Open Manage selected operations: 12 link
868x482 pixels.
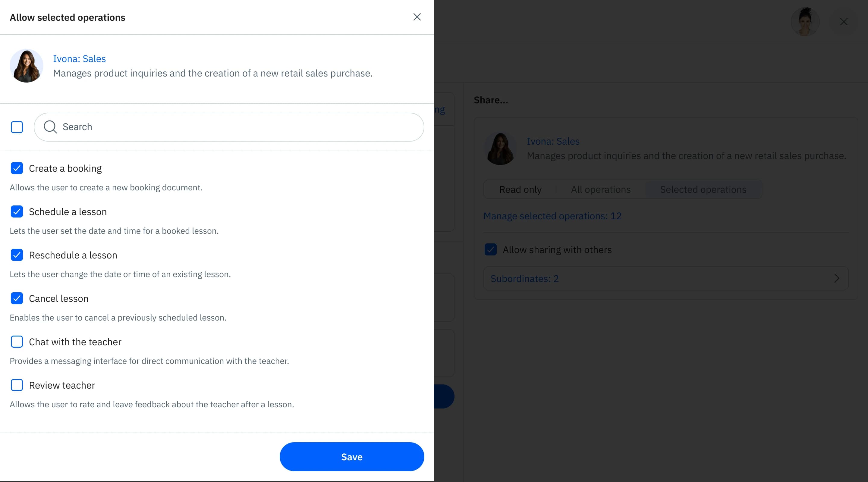tap(552, 216)
